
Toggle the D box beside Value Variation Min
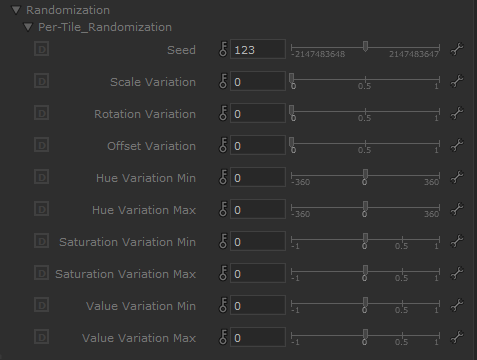(x=42, y=305)
